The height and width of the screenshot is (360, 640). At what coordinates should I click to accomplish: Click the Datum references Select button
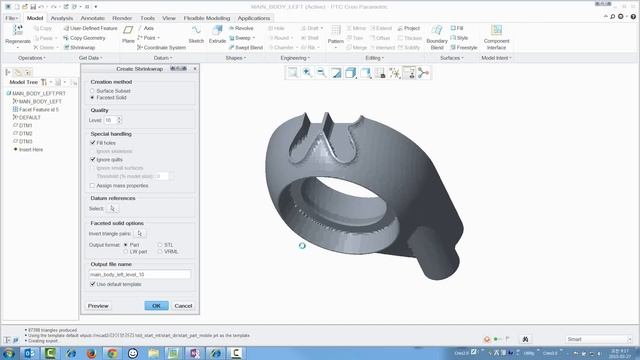(x=112, y=209)
